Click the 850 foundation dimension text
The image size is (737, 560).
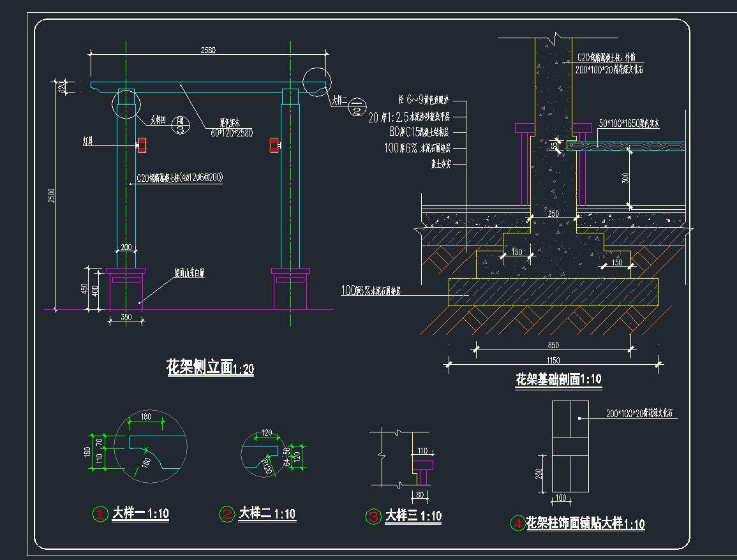pos(553,345)
